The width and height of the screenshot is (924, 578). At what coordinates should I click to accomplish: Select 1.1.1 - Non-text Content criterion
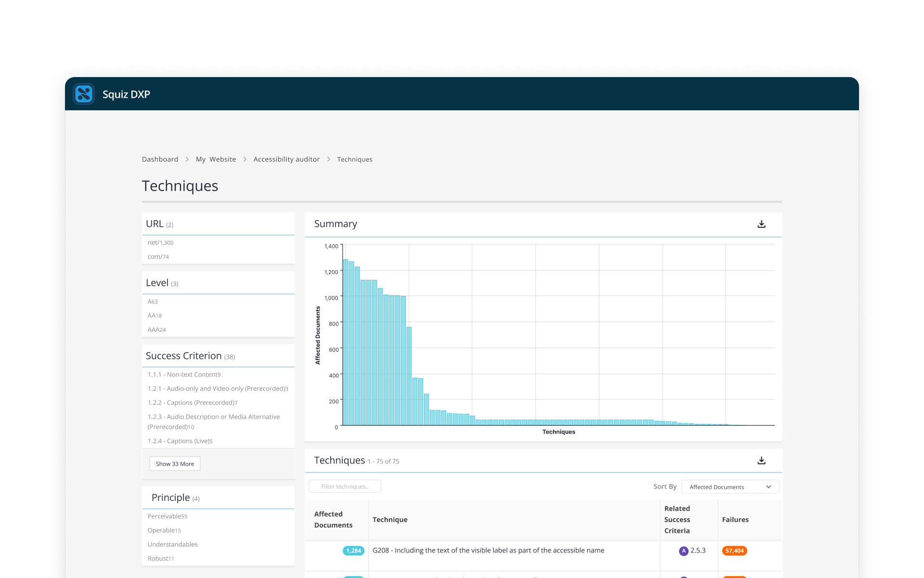[184, 375]
